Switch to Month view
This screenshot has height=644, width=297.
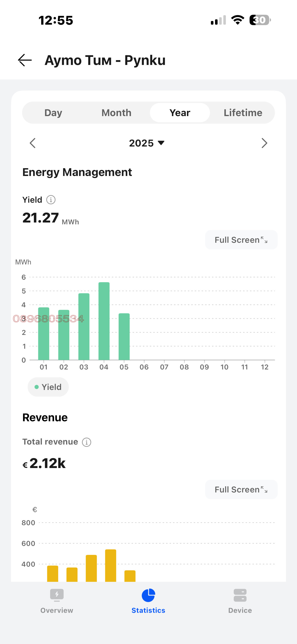(116, 113)
